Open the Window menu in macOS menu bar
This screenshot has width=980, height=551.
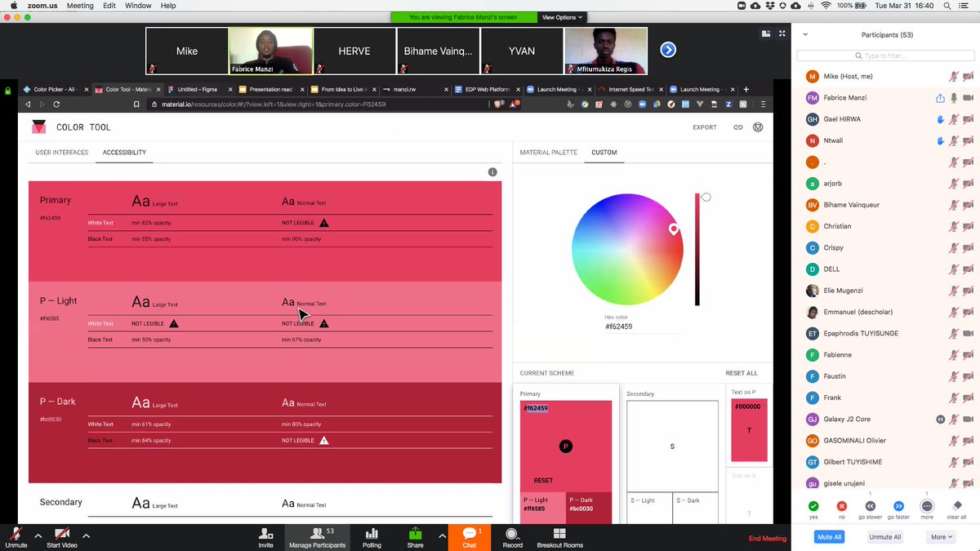point(138,6)
